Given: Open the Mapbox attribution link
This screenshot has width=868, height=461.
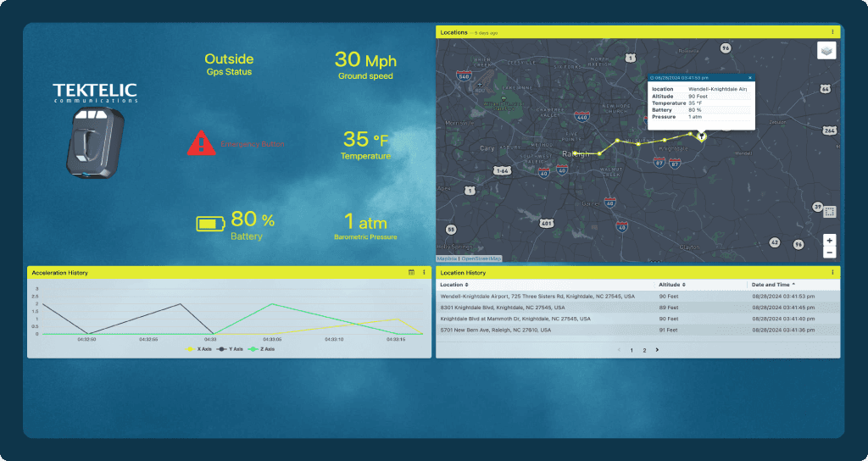Looking at the screenshot, I should (x=447, y=258).
